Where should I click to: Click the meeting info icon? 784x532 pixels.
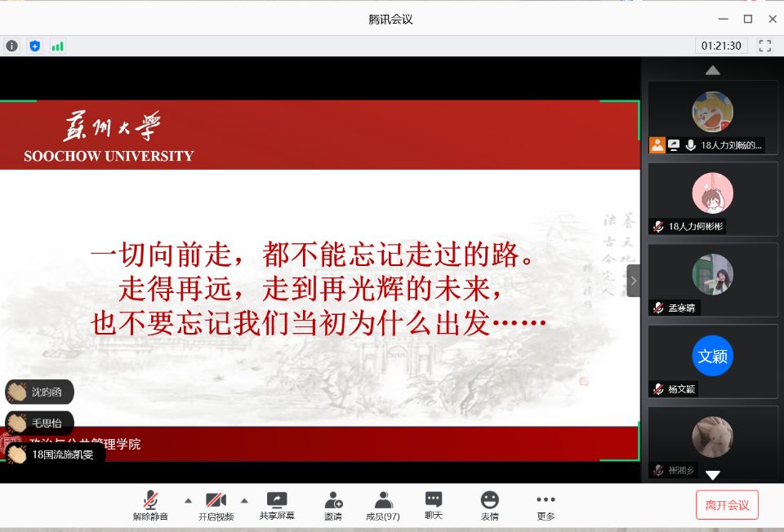(x=11, y=46)
